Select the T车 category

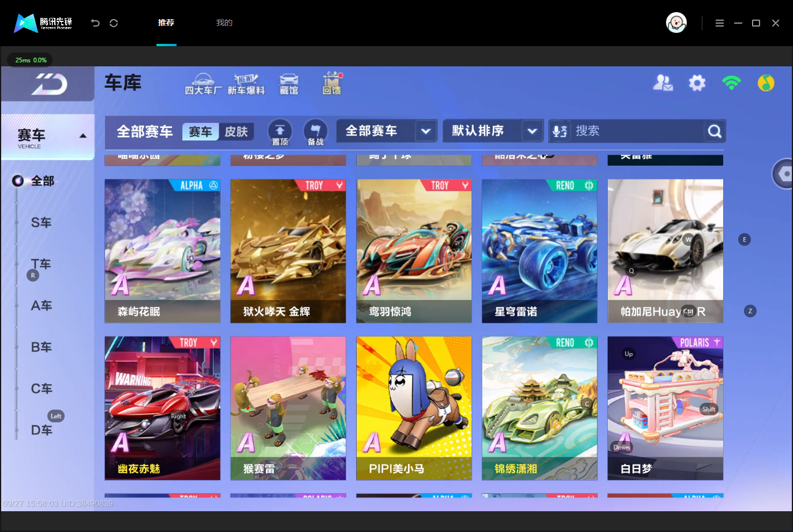[x=42, y=264]
